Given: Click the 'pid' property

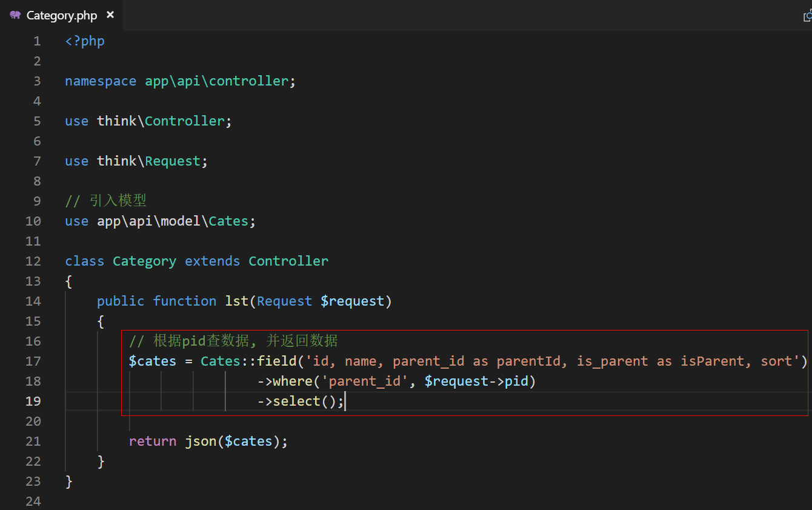Looking at the screenshot, I should (517, 381).
